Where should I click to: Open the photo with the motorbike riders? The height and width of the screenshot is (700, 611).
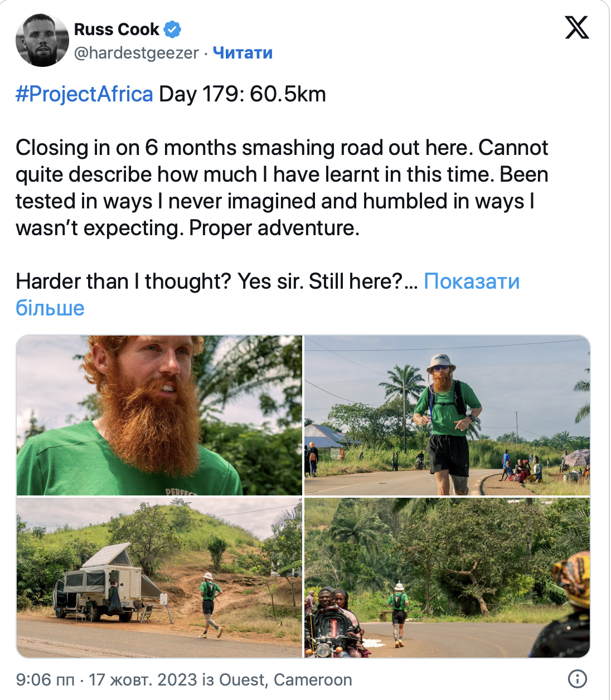click(447, 578)
